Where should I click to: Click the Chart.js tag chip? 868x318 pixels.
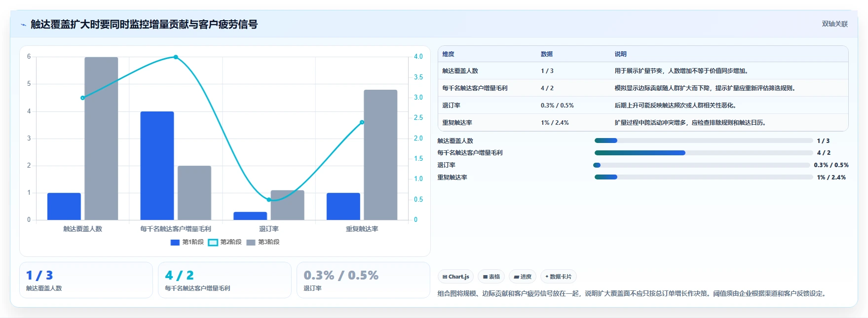[x=456, y=277]
